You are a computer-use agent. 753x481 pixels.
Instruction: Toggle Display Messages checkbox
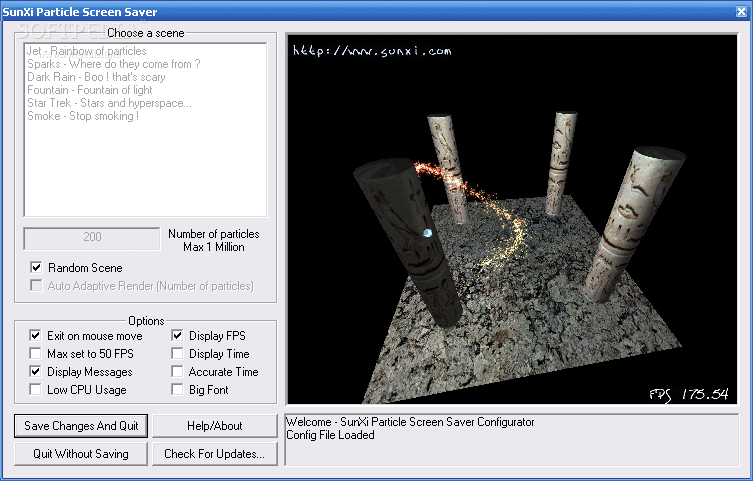coord(35,372)
